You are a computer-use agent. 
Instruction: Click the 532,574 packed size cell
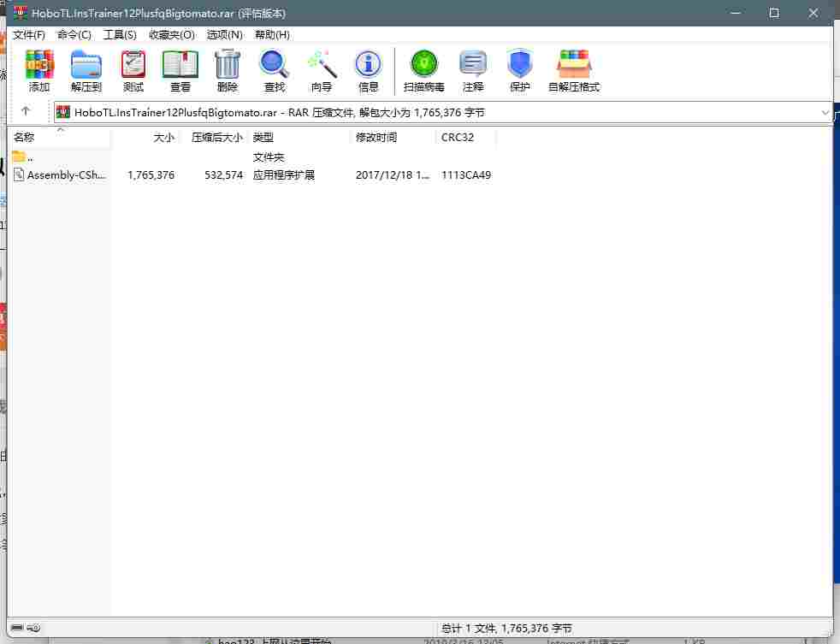point(224,175)
